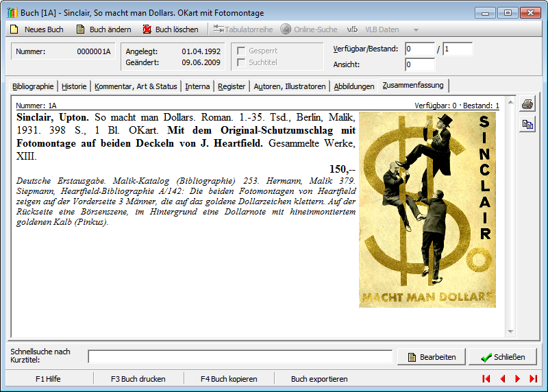
Task: Click the Sinclair book cover image
Action: (427, 209)
